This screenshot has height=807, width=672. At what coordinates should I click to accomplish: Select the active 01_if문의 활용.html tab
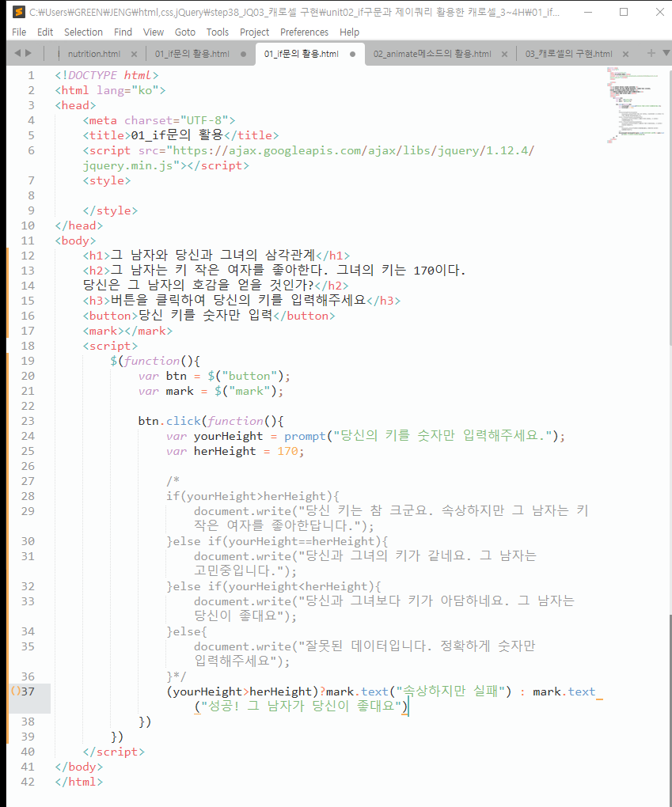[x=302, y=54]
